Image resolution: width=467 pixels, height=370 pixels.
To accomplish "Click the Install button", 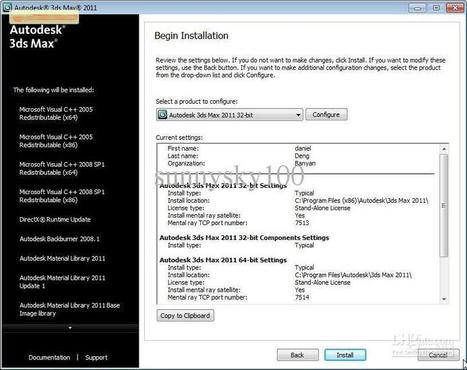I will click(345, 355).
